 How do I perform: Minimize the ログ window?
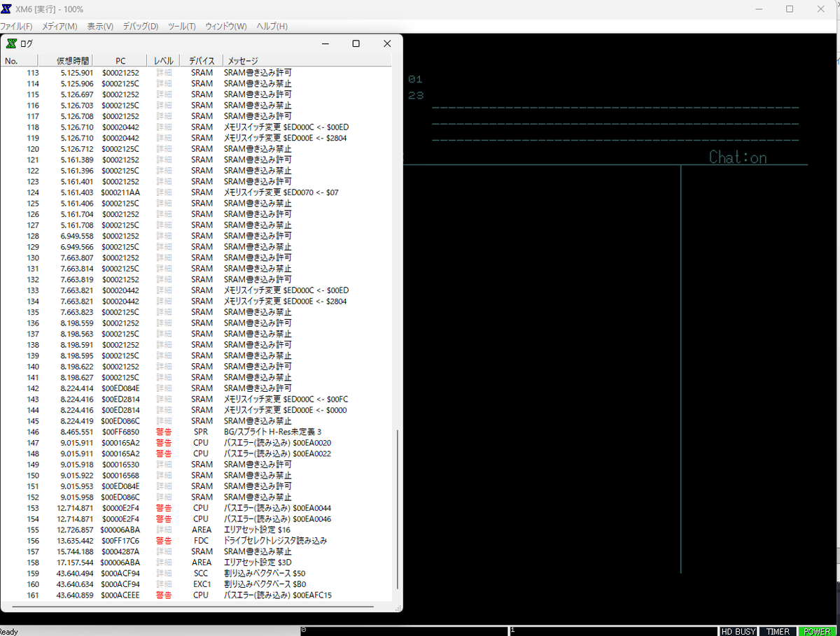point(325,43)
